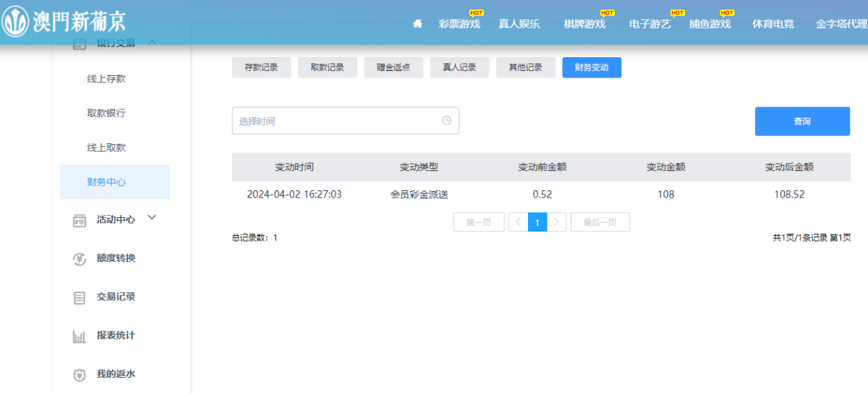Viewport: 868px width, 393px height.
Task: Collapse the 银行交易 section chevron
Action: click(x=152, y=43)
